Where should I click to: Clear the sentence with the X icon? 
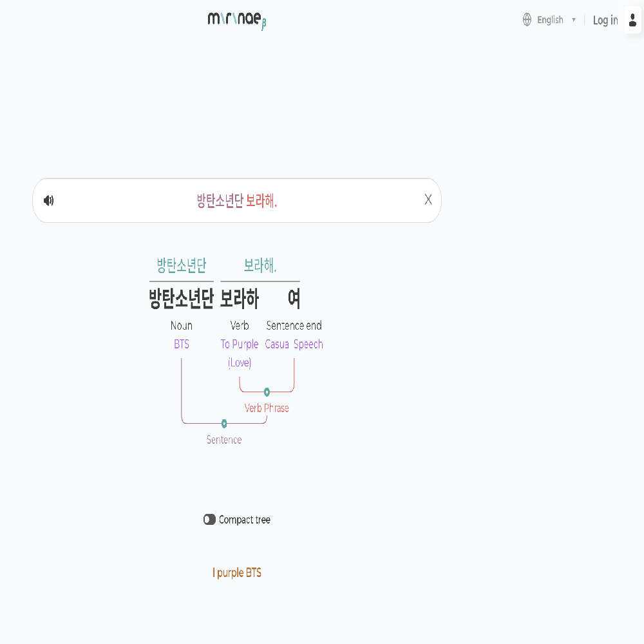pos(428,200)
